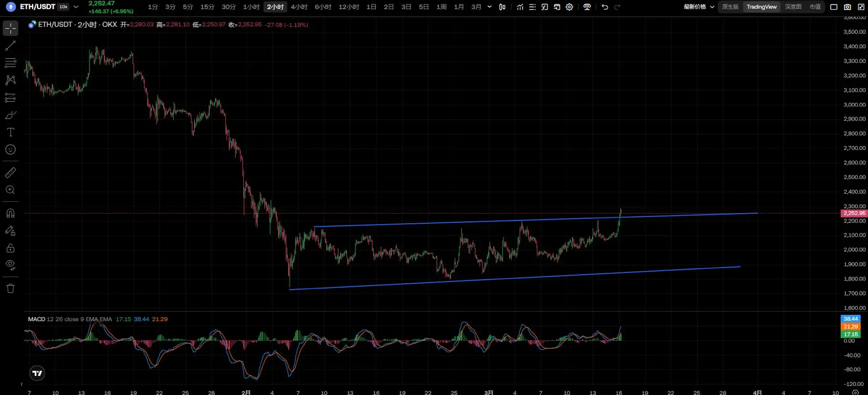Viewport: 868px width, 395px height.
Task: Click the icon left of the settings gear
Action: pyautogui.click(x=557, y=7)
